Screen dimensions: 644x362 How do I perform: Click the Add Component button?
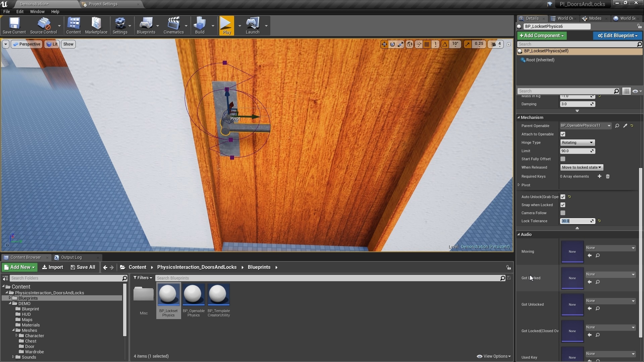[x=541, y=35]
